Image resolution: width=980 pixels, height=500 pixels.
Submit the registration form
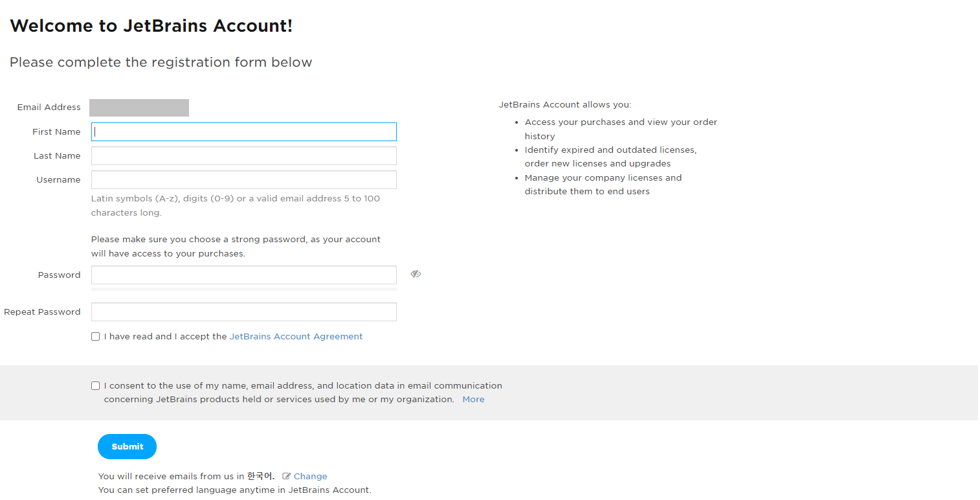click(x=127, y=446)
